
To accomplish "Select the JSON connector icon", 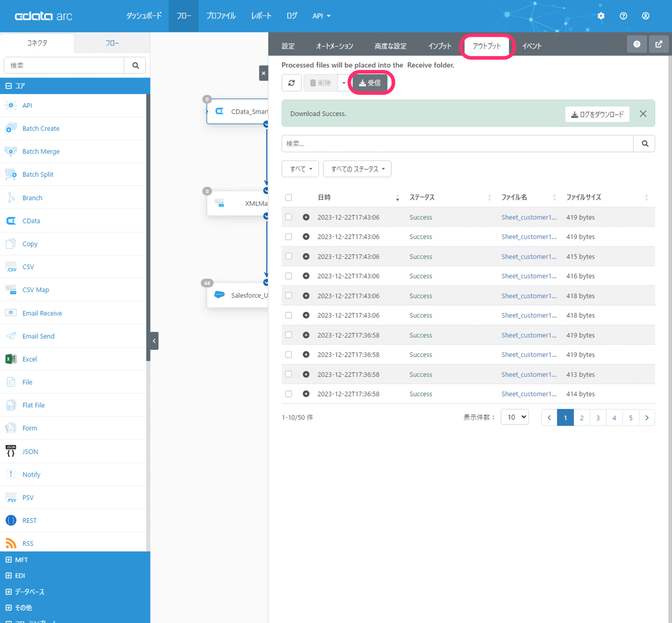I will pos(11,451).
